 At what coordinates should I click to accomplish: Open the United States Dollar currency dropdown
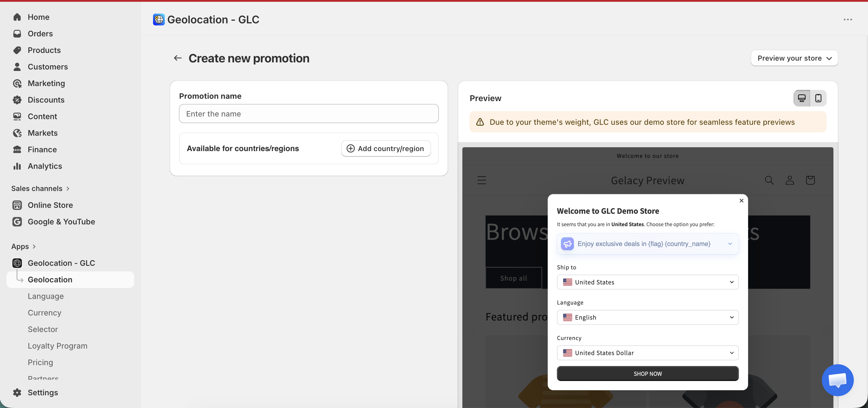648,353
